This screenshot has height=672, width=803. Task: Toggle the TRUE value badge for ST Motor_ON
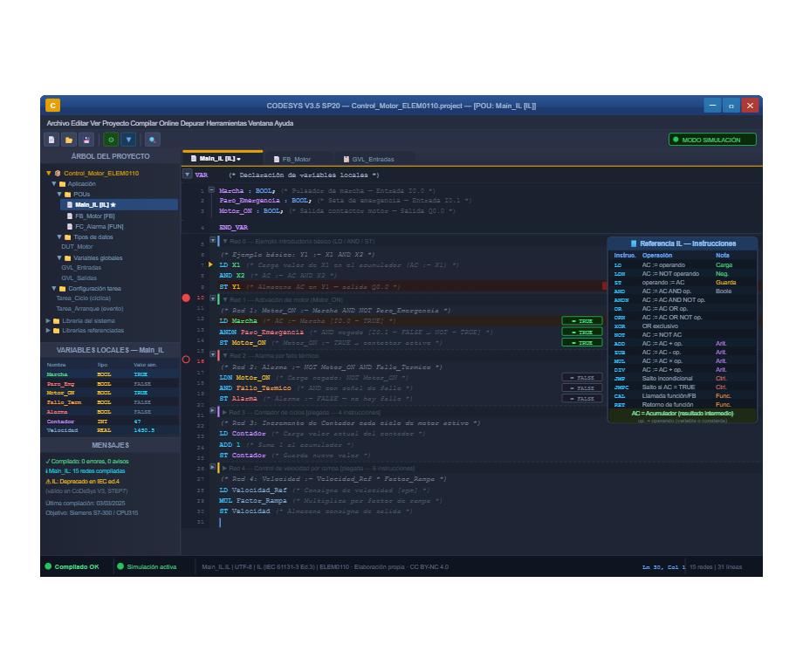[582, 343]
